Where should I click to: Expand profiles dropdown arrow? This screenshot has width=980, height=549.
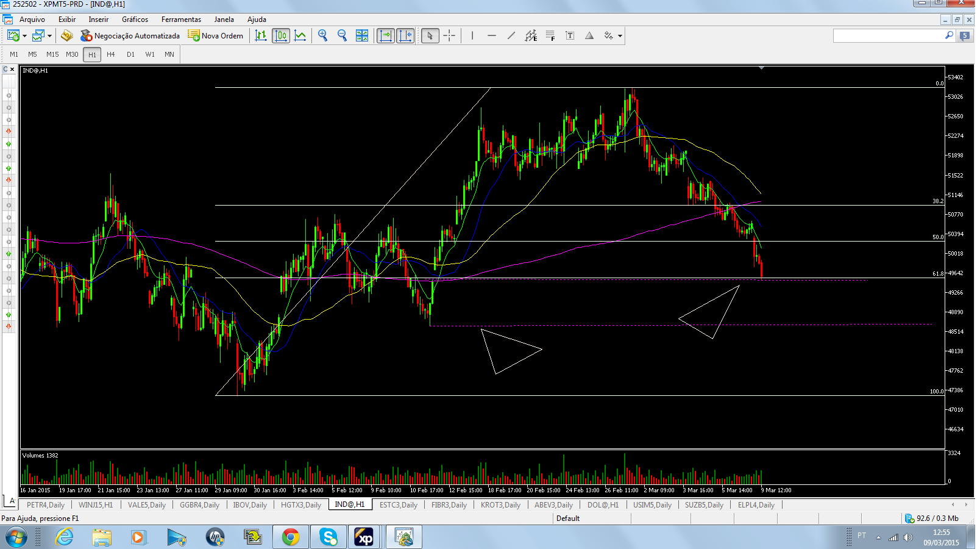[x=49, y=36]
